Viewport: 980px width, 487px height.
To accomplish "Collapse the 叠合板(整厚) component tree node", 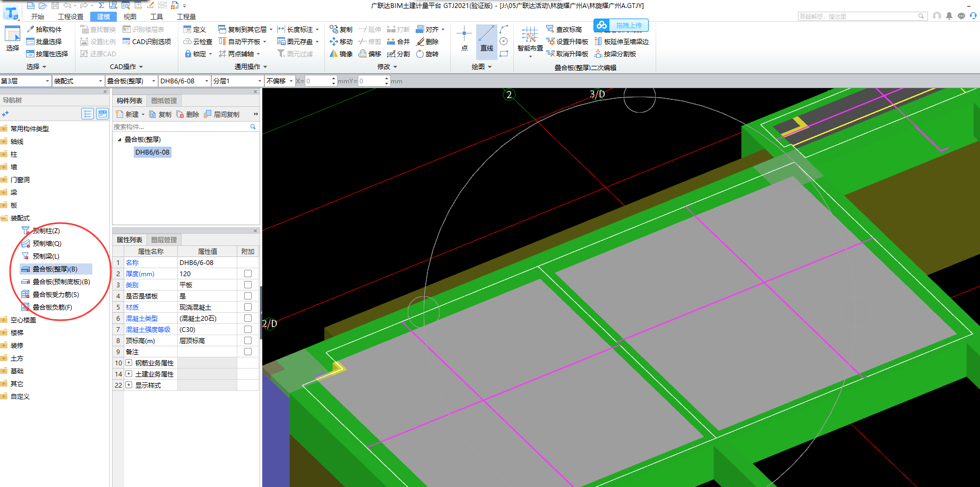I will tap(119, 140).
